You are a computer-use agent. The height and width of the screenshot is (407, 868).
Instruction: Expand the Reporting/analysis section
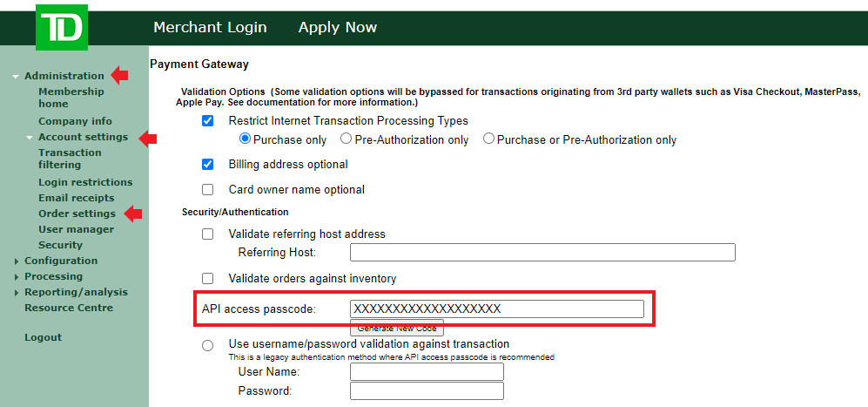(17, 293)
